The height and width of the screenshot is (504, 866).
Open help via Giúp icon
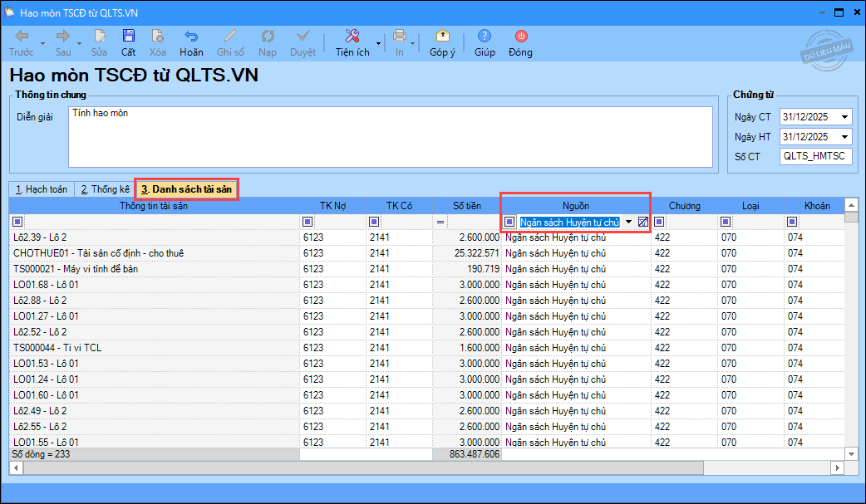tap(485, 37)
